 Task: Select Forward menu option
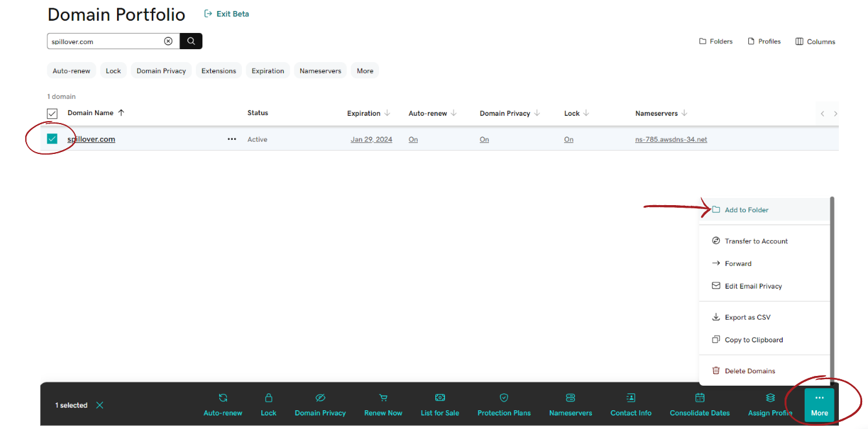pyautogui.click(x=764, y=263)
